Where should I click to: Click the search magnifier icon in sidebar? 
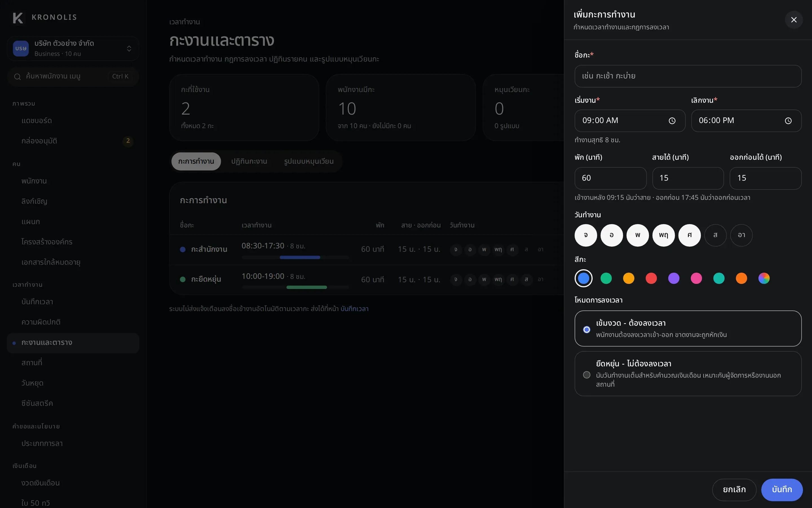click(x=17, y=76)
